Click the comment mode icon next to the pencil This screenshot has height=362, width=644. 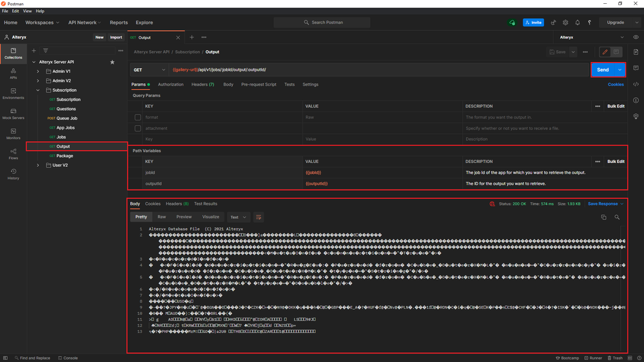pos(616,52)
